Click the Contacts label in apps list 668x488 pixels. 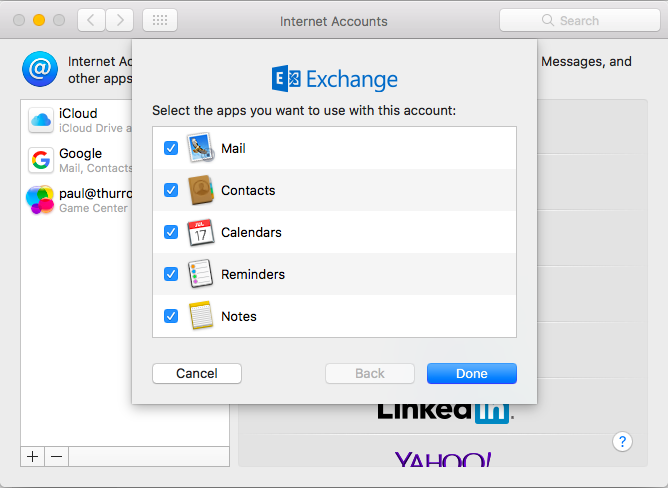pos(248,190)
